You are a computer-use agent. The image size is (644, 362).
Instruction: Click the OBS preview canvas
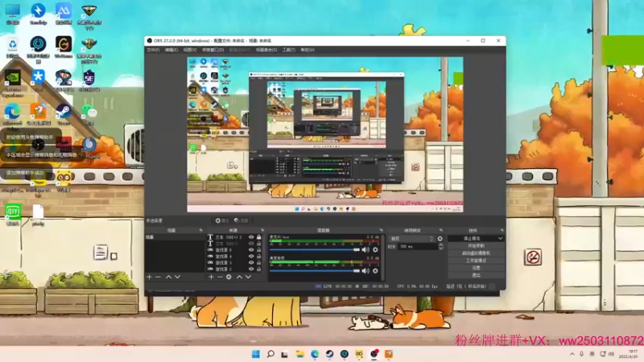point(325,134)
